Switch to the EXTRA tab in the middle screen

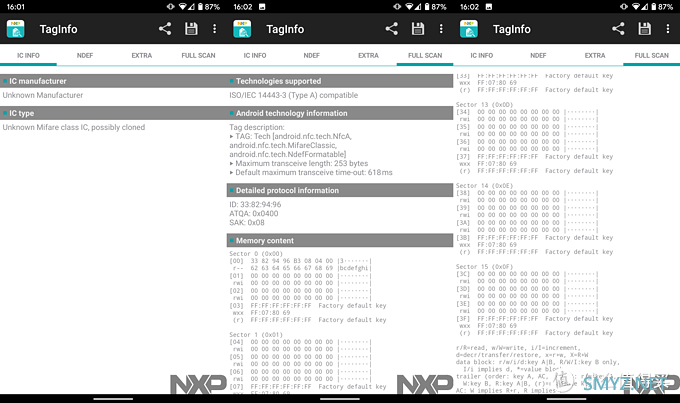click(x=368, y=56)
